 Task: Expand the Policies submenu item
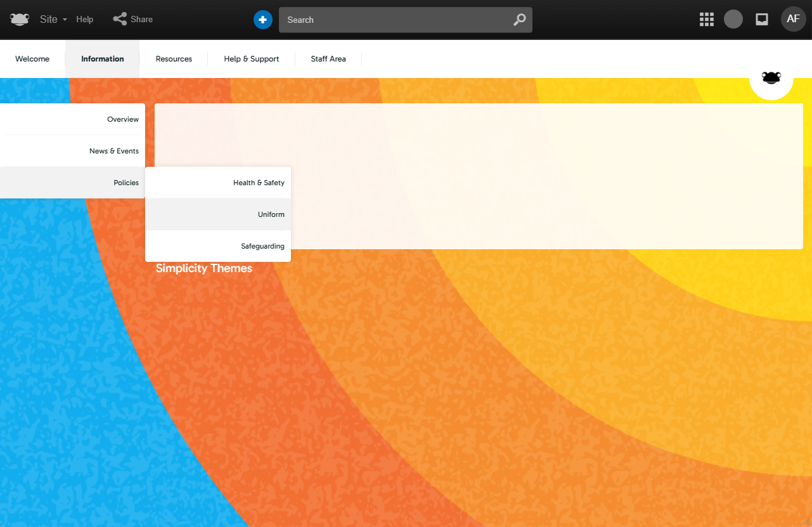[126, 183]
